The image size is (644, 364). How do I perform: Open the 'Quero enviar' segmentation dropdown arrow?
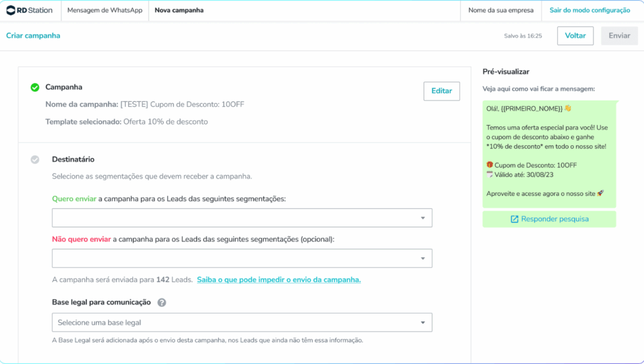pyautogui.click(x=423, y=218)
